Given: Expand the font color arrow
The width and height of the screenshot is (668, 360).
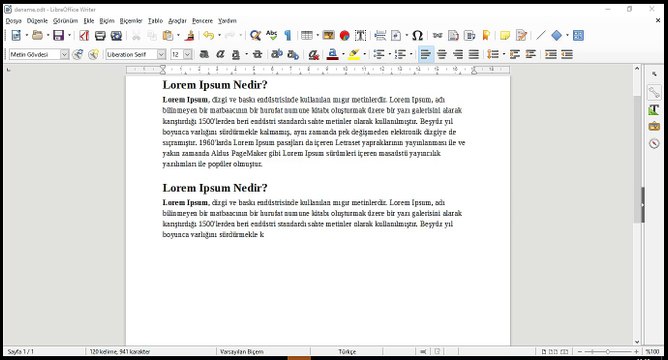Looking at the screenshot, I should click(x=343, y=54).
